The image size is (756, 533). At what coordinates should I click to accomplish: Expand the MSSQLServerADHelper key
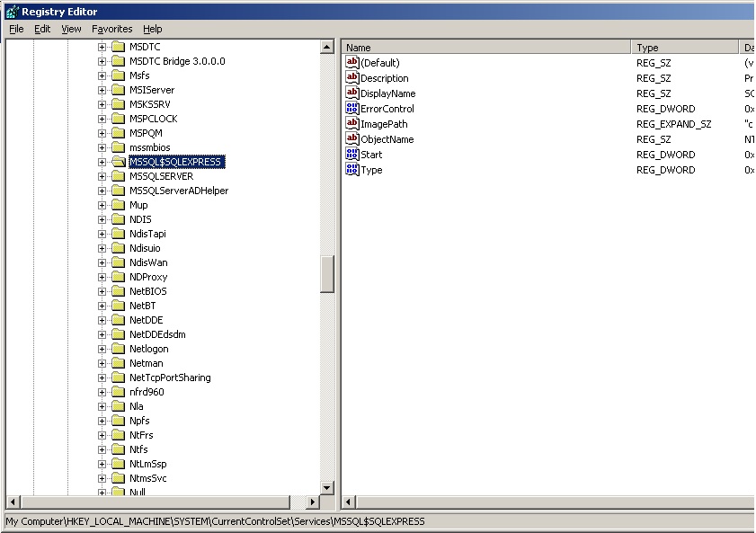102,191
